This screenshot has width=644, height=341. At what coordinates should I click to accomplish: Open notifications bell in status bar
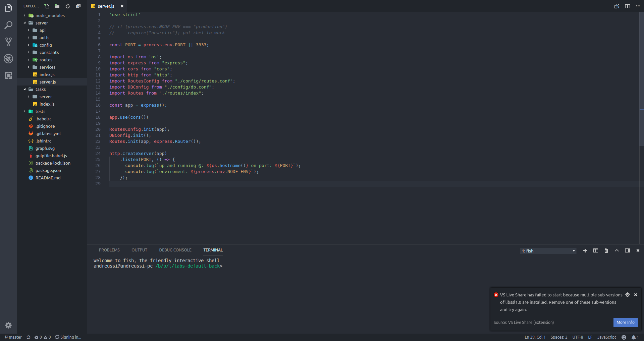(635, 337)
